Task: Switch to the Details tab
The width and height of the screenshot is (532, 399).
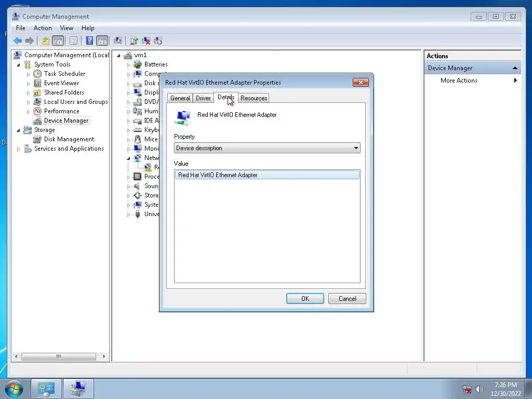Action: 226,97
